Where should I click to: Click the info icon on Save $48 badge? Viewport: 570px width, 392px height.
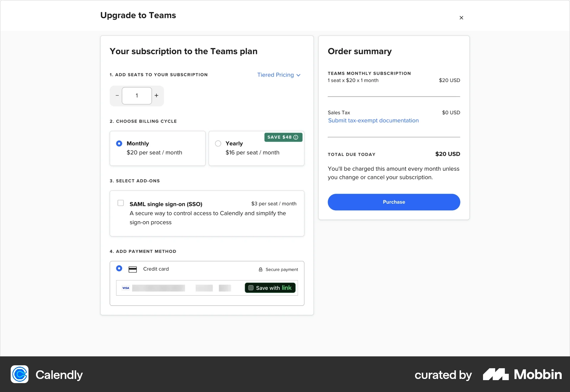point(296,137)
